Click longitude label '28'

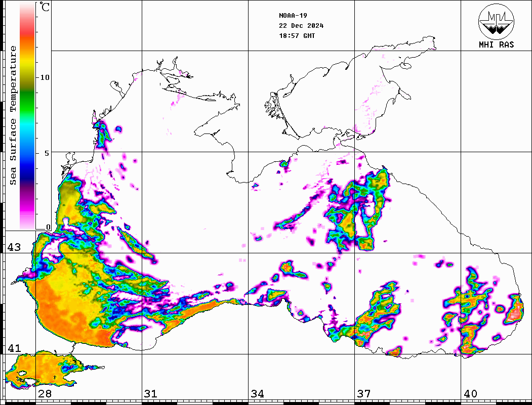pyautogui.click(x=45, y=393)
